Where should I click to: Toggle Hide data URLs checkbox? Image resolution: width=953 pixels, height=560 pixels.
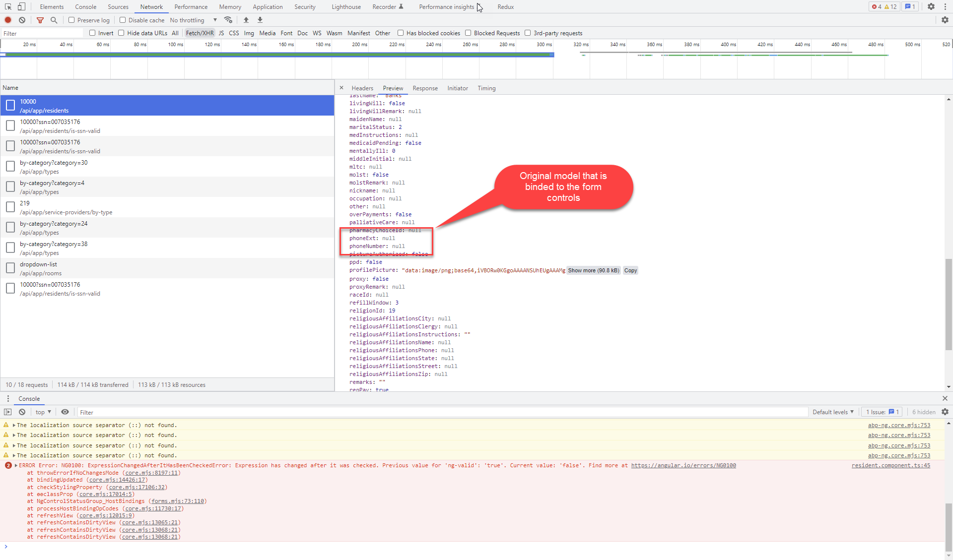121,33
